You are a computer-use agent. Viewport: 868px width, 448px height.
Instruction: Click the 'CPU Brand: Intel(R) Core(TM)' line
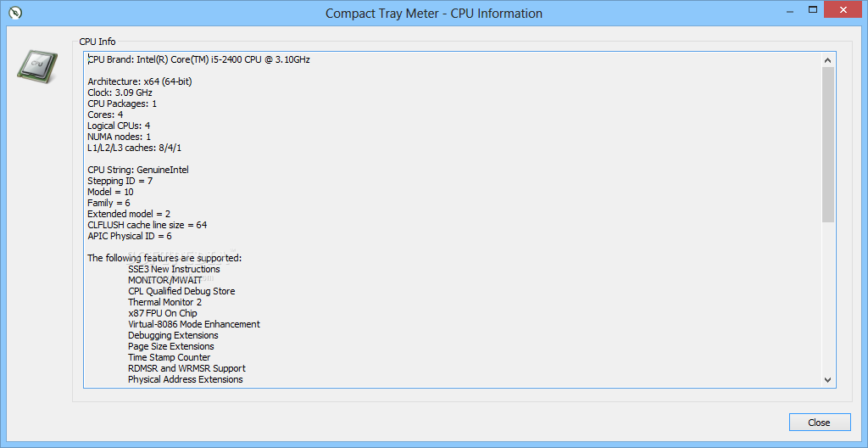coord(198,60)
